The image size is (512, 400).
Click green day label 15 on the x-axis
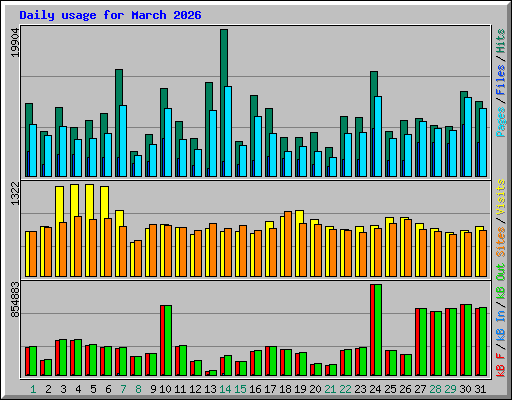tap(240, 389)
